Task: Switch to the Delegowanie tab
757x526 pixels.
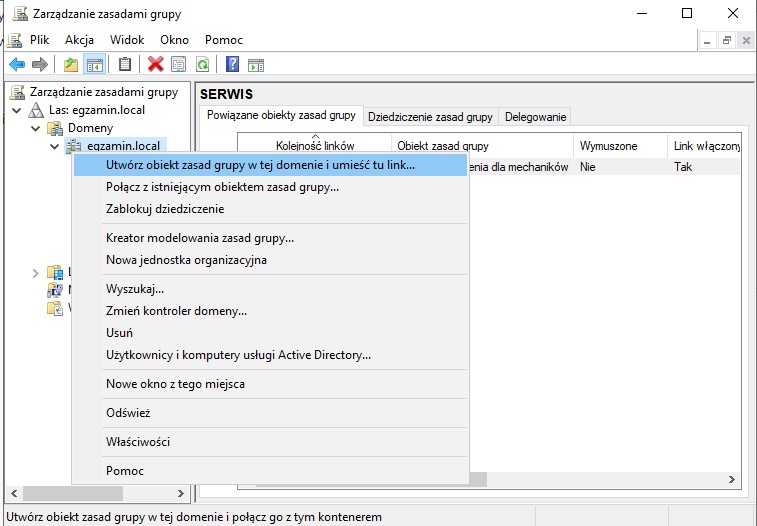Action: coord(535,117)
